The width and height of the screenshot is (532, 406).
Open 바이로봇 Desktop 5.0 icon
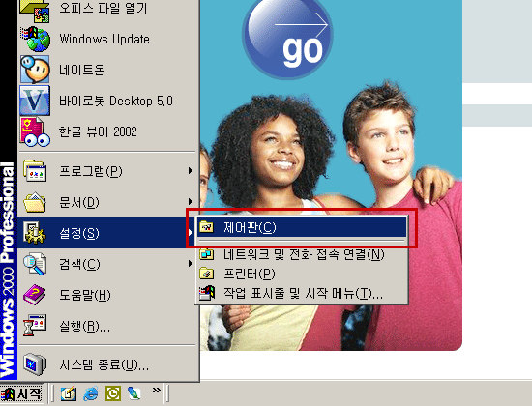point(35,101)
